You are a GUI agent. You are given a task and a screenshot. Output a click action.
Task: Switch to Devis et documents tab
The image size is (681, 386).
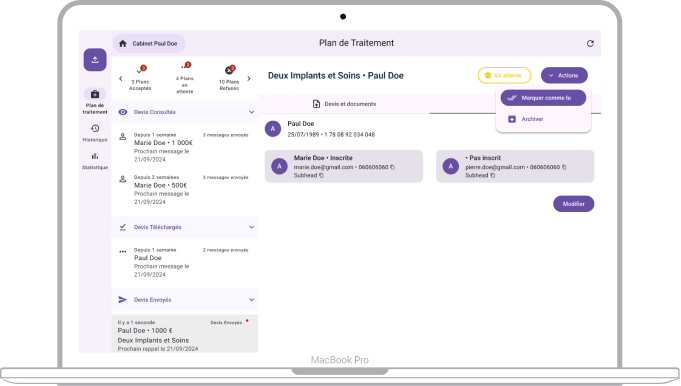coord(344,104)
